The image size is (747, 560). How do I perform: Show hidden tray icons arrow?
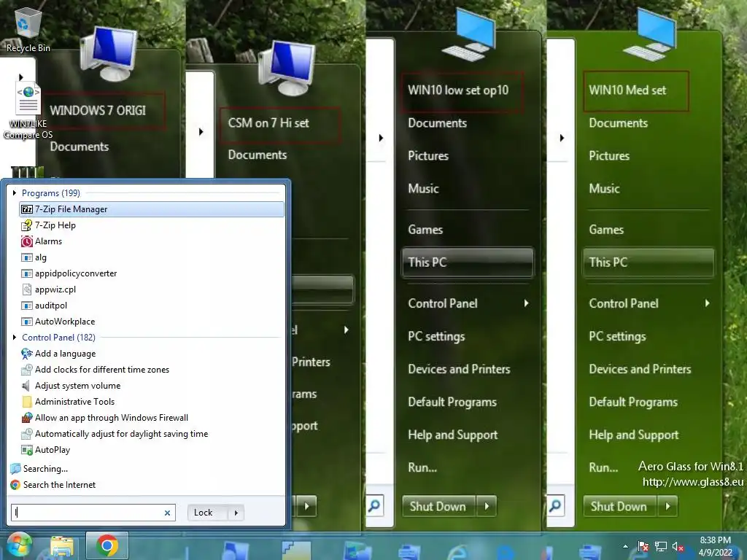click(625, 547)
